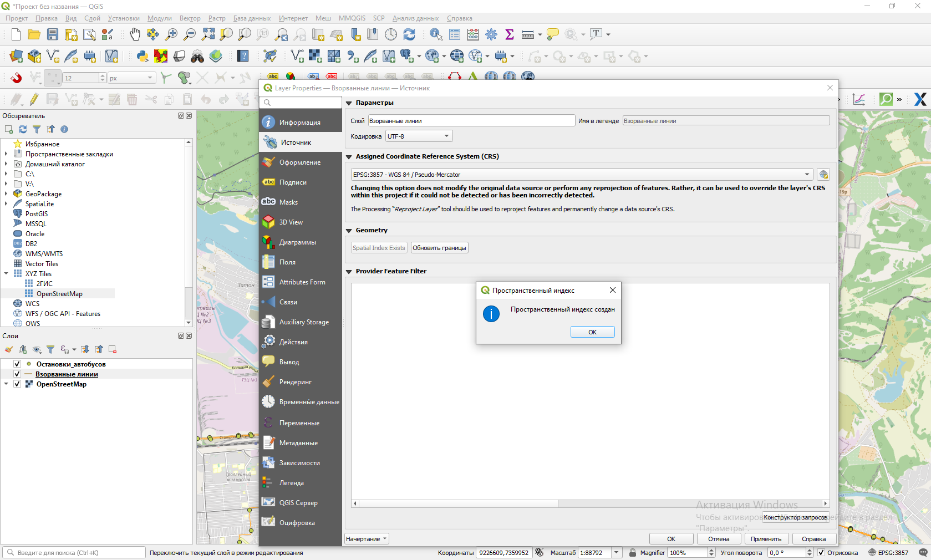931x560 pixels.
Task: Toggle visibility of Остановки_автобусов layer
Action: (17, 364)
